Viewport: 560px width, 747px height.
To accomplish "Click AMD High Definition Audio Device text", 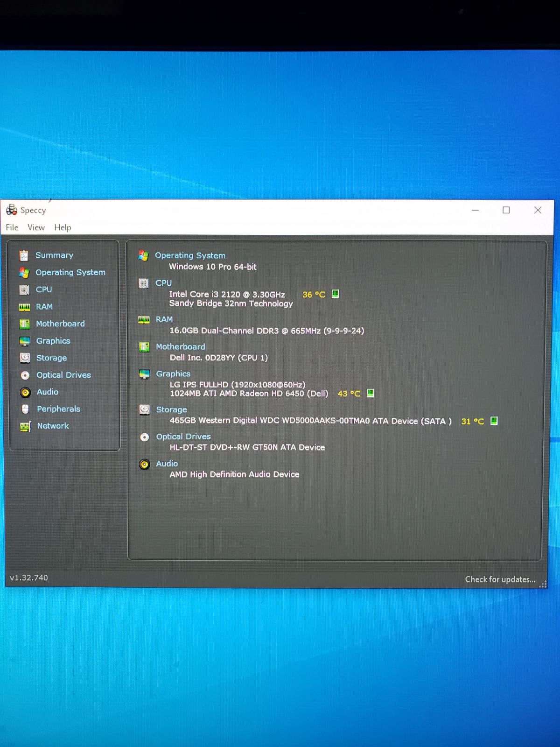I will tap(235, 474).
